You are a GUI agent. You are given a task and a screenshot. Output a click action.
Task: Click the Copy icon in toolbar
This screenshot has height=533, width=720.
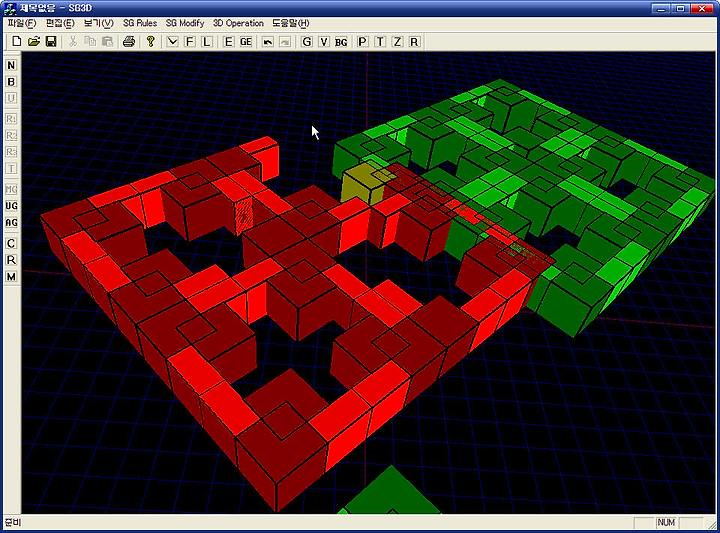pos(90,41)
